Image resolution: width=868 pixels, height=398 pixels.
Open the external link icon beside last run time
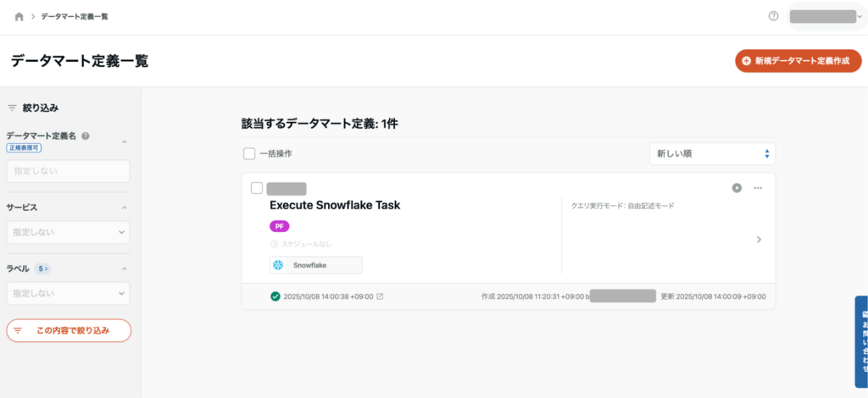pos(380,296)
